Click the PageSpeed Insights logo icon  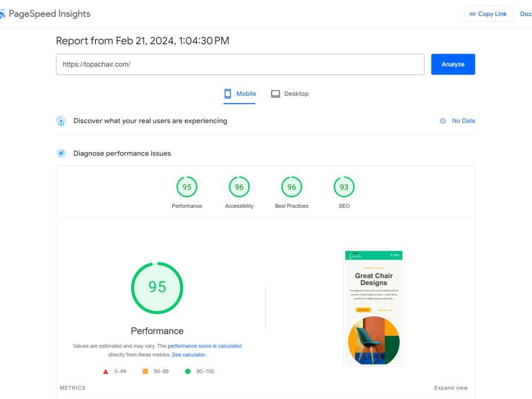pos(2,14)
